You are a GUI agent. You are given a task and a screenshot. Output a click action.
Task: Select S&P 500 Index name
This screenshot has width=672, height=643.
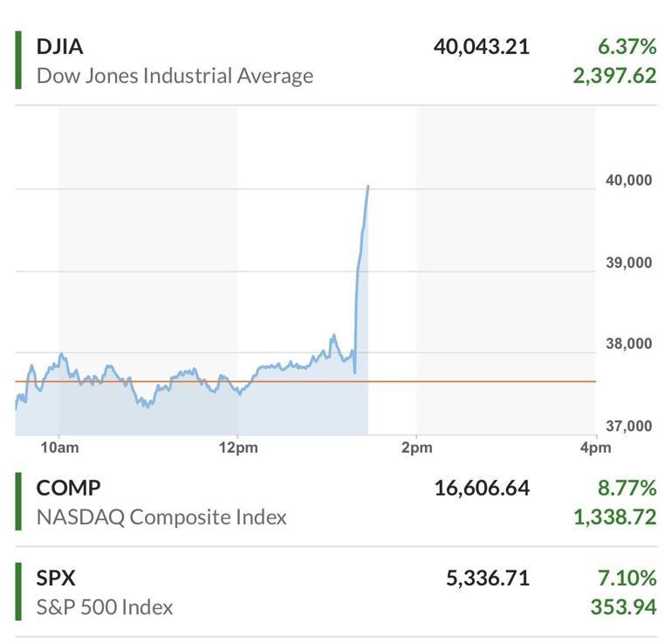[x=105, y=607]
